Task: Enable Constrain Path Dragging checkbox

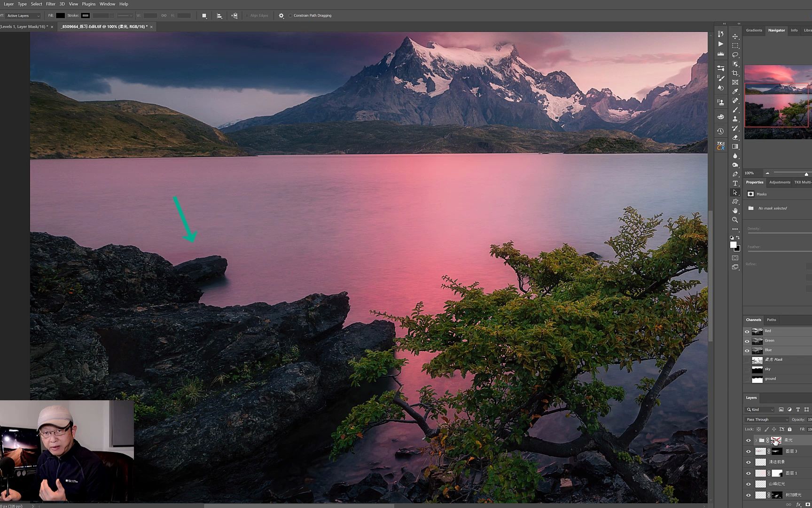Action: tap(290, 16)
